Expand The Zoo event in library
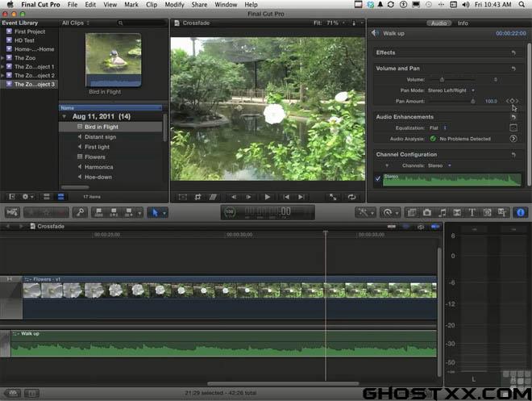The width and height of the screenshot is (532, 401). [x=2, y=58]
